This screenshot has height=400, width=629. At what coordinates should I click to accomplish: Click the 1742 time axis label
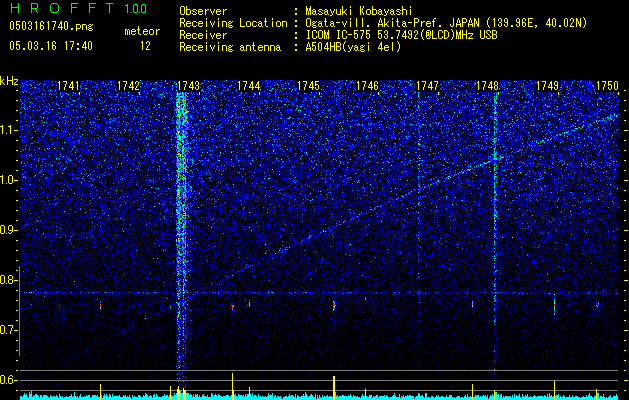(128, 86)
